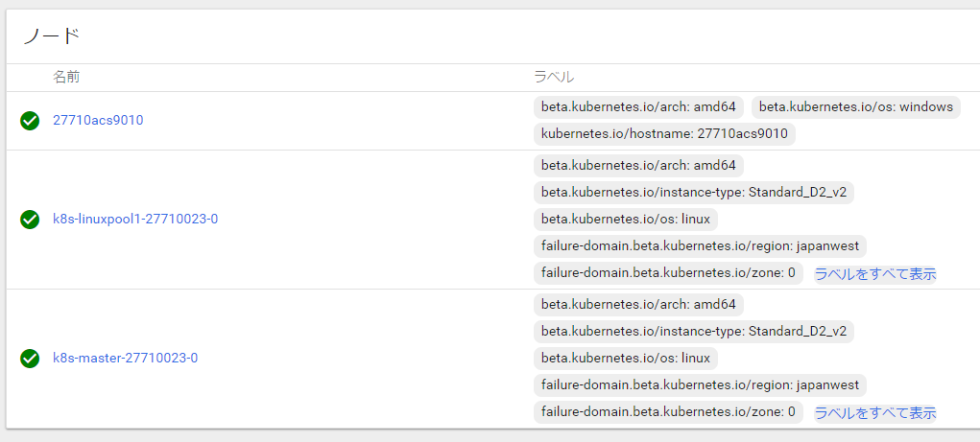Select the arch: amd64 label on node 27710acs9010
Screen dimensions: 980x442
638,106
